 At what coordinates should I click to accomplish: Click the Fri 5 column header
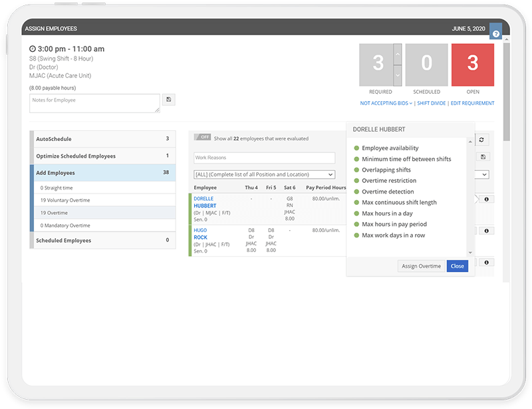(271, 188)
